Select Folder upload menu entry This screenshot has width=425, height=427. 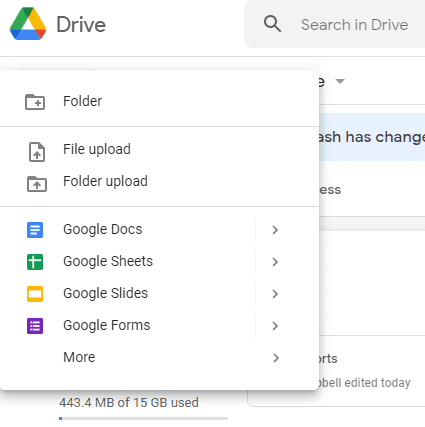pyautogui.click(x=159, y=182)
